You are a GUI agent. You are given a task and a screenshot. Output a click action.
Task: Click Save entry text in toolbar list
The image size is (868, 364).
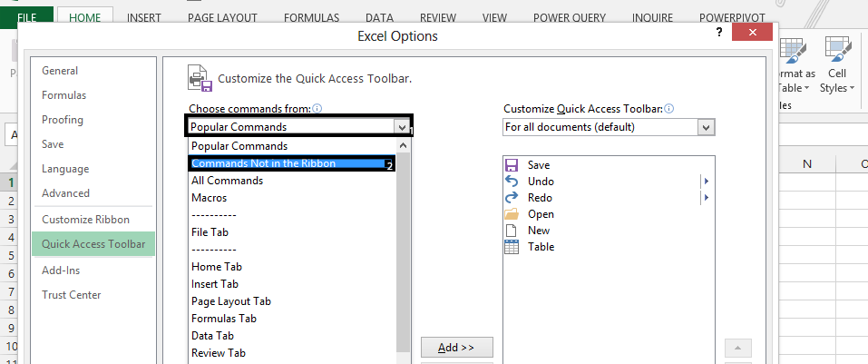click(x=539, y=165)
